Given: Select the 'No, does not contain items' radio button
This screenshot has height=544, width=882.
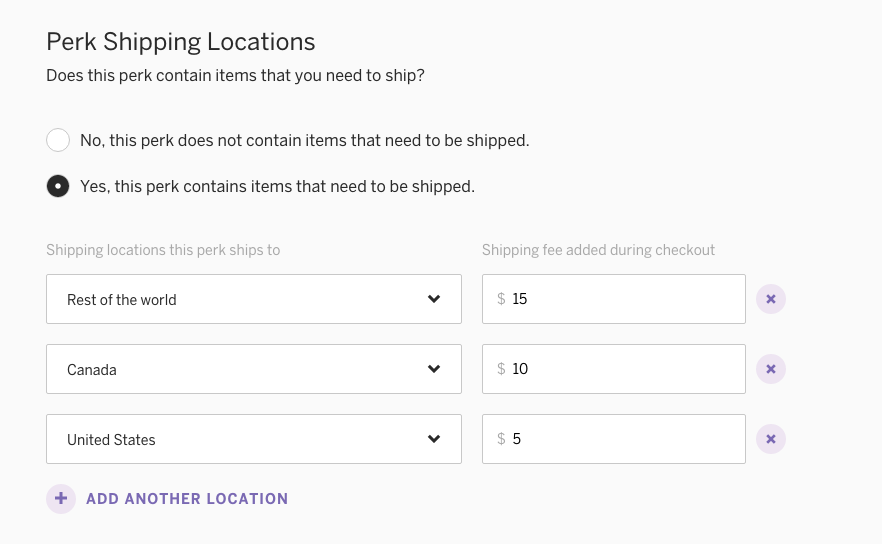Looking at the screenshot, I should click(58, 140).
